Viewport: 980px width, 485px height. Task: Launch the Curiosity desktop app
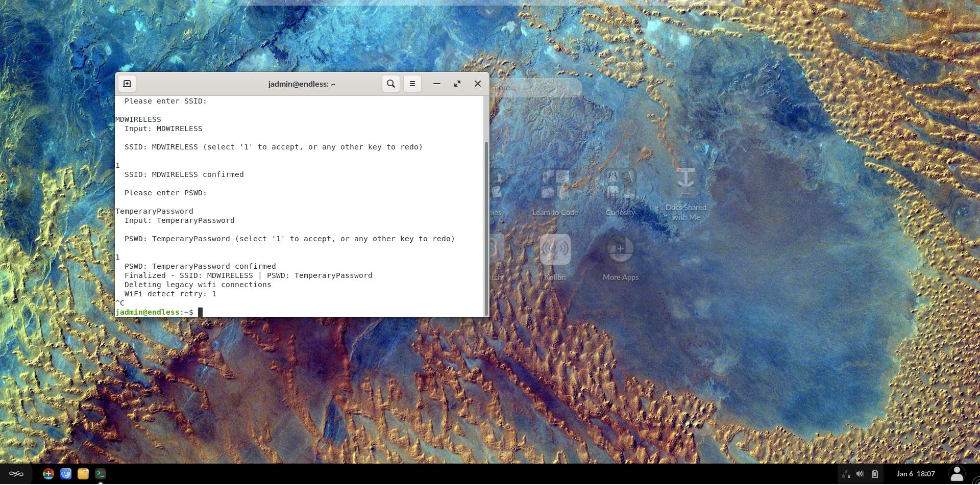click(620, 192)
